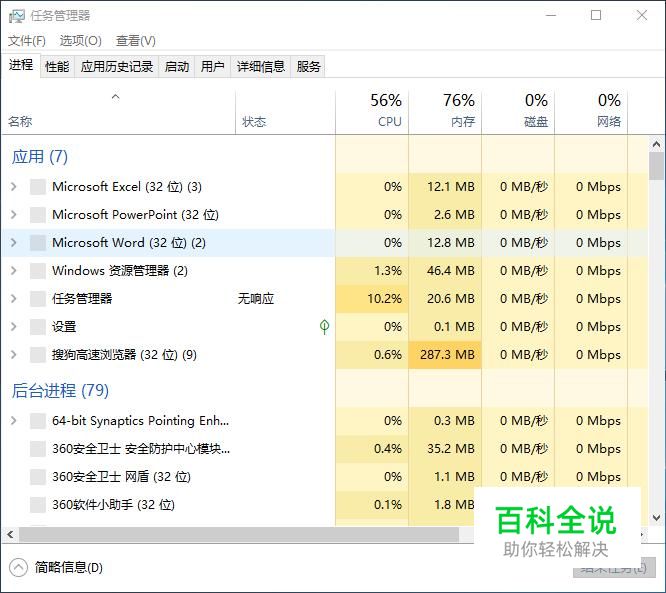Click the green leaf suspended-status icon
Viewport: 666px width, 593px height.
pyautogui.click(x=325, y=327)
